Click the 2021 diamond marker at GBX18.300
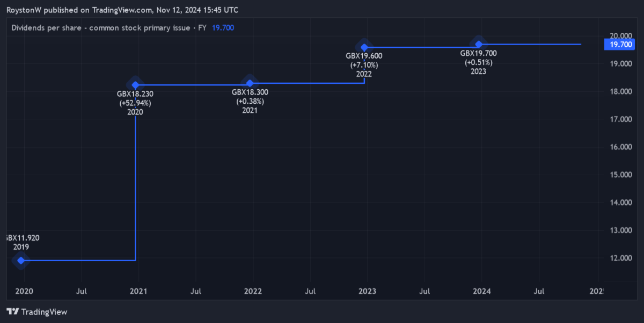The height and width of the screenshot is (323, 644). click(x=250, y=83)
